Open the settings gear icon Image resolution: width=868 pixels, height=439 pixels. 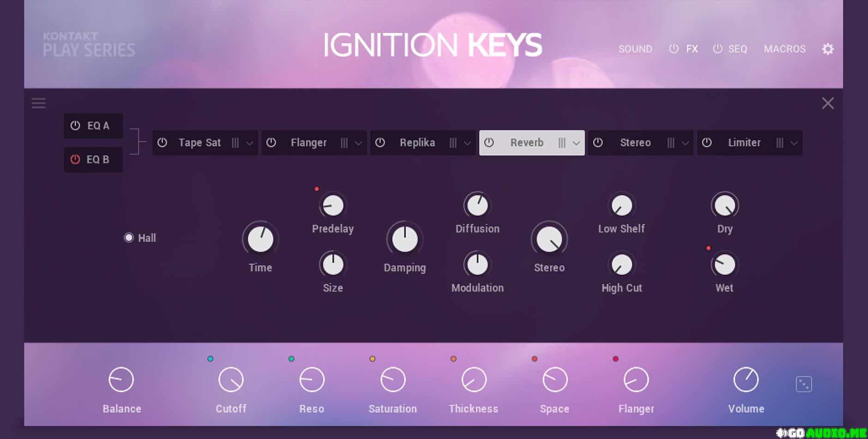(x=828, y=49)
